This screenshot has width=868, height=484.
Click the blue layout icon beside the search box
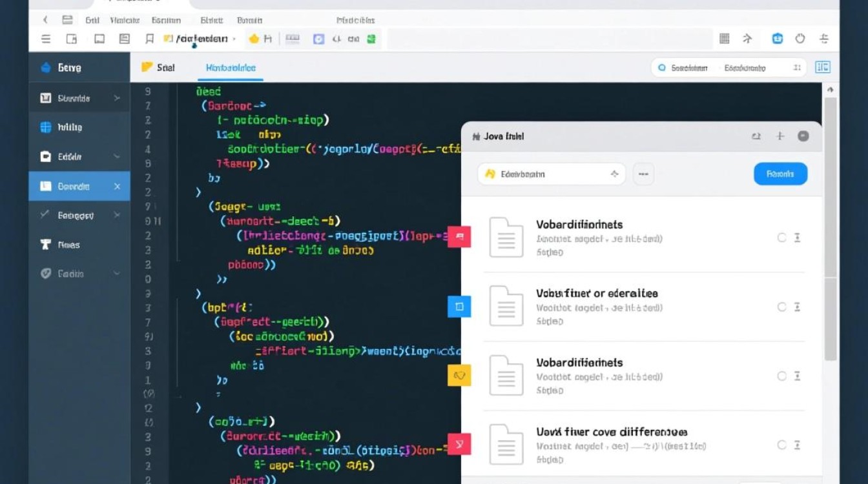(x=822, y=67)
